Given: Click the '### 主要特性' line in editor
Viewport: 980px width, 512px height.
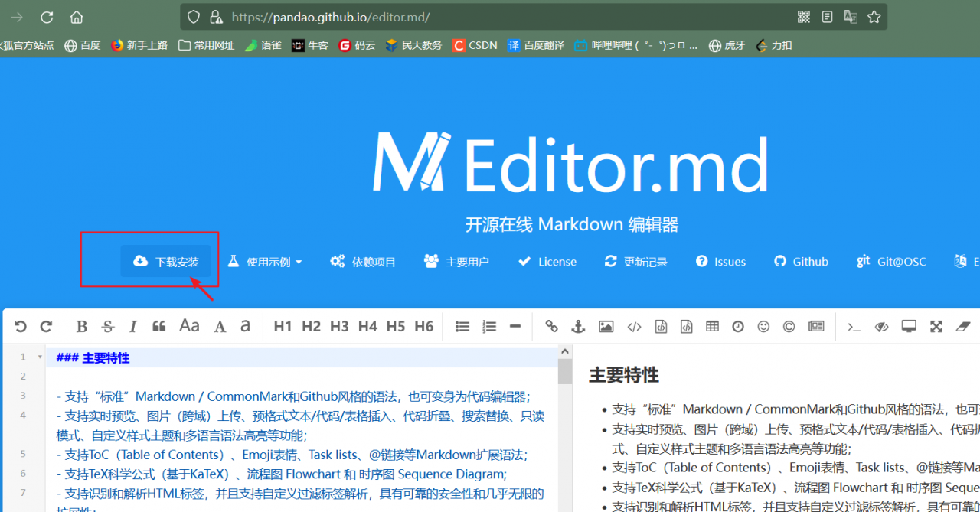Looking at the screenshot, I should pos(93,357).
